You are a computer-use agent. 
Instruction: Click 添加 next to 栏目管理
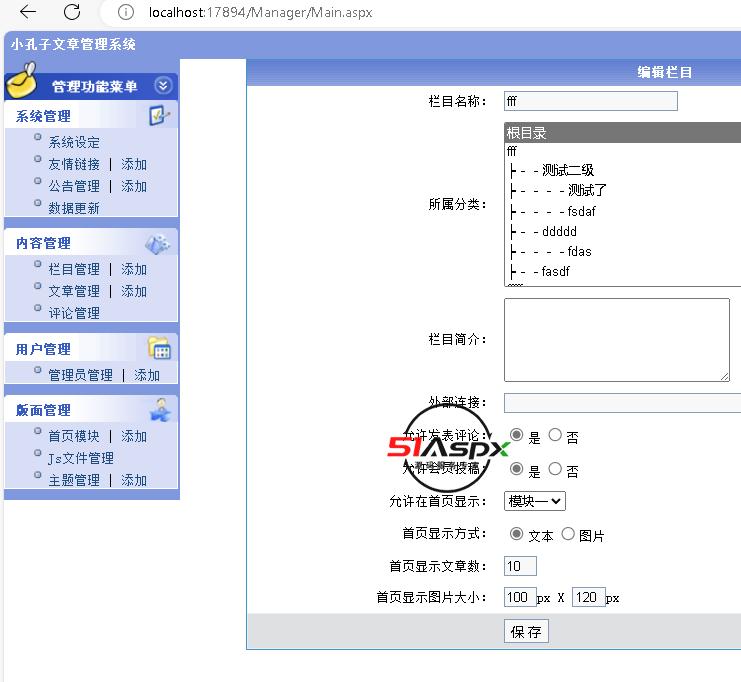134,269
